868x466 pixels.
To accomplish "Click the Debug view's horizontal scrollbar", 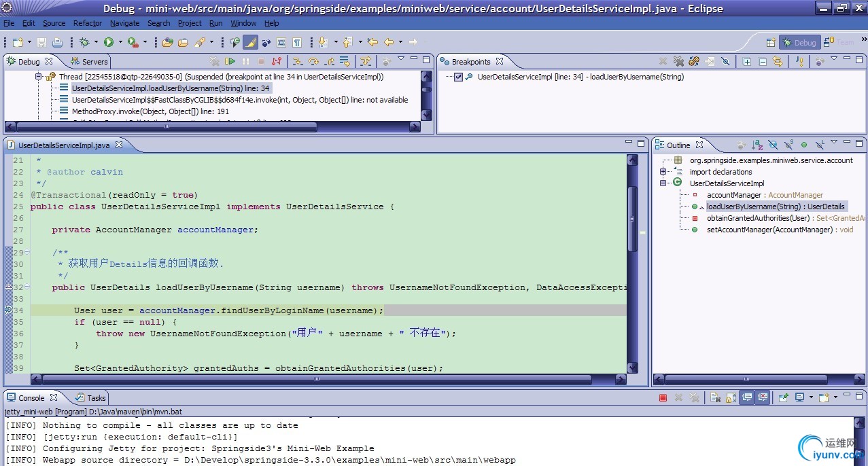I will point(167,126).
